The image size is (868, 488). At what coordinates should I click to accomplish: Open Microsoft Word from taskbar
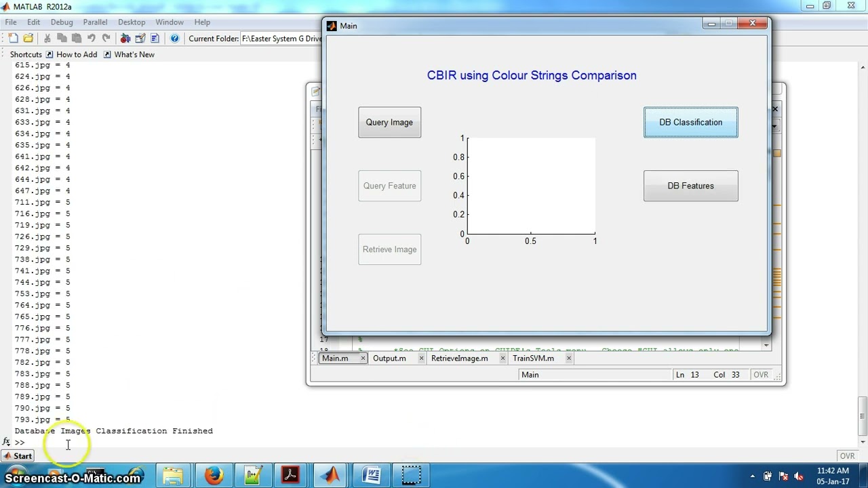point(371,476)
